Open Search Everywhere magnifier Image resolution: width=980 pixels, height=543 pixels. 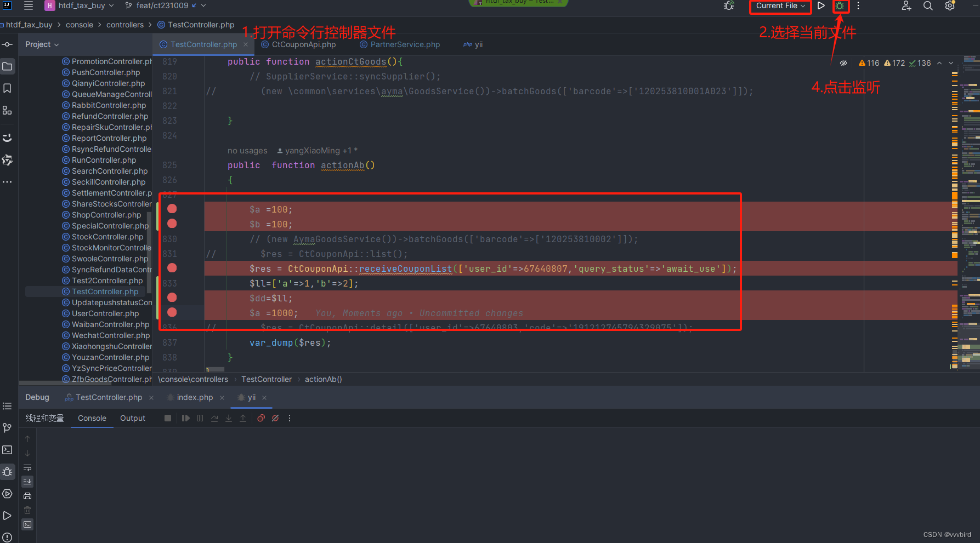[928, 5]
